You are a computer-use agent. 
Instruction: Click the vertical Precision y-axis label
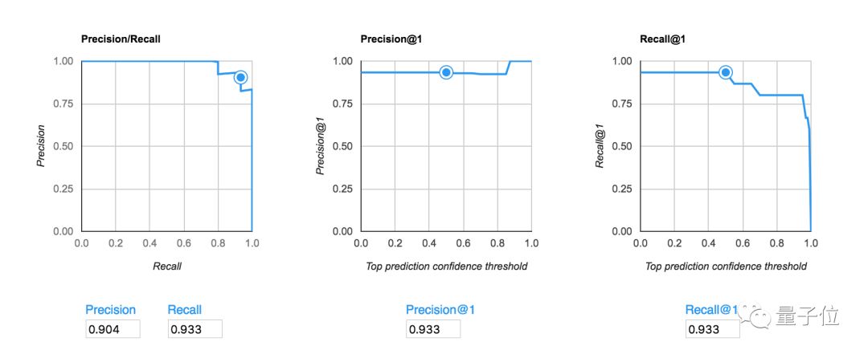click(41, 146)
